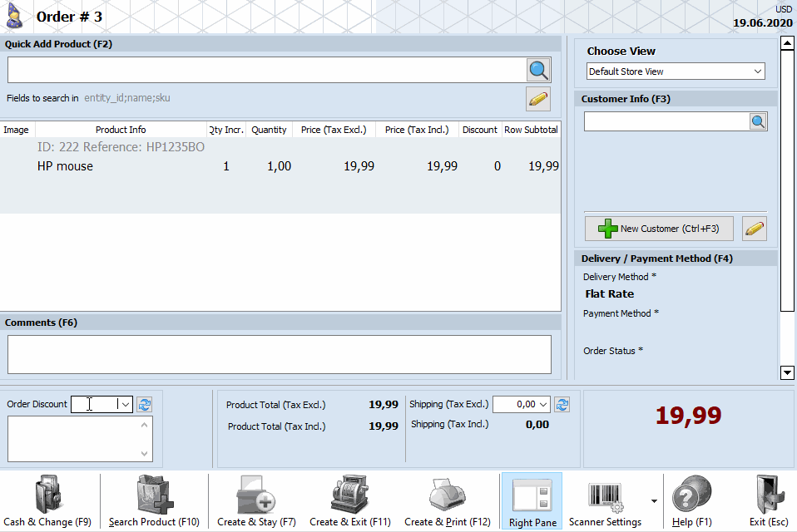Click Create & Stay (F7)
The image size is (797, 532).
click(x=256, y=501)
